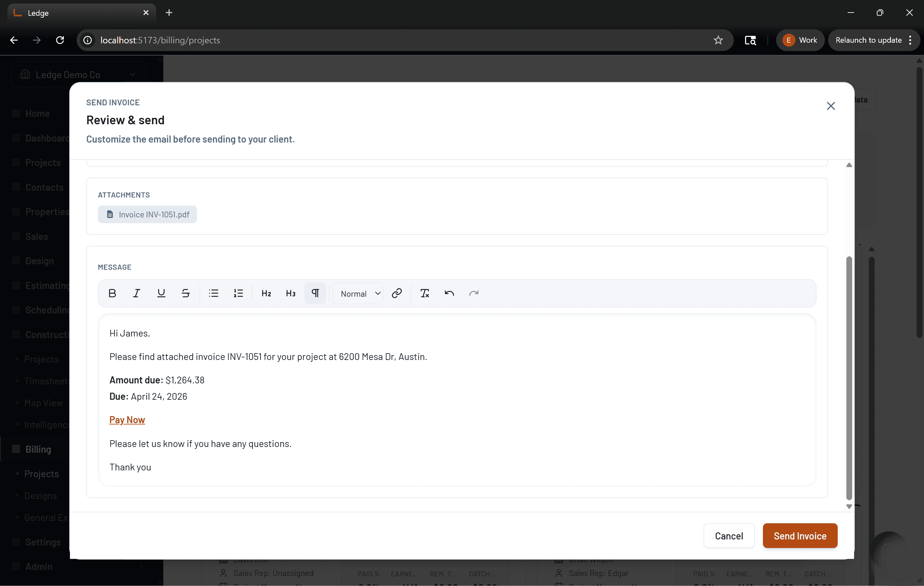Toggle bold formatting in message toolbar
The width and height of the screenshot is (924, 586).
[112, 293]
